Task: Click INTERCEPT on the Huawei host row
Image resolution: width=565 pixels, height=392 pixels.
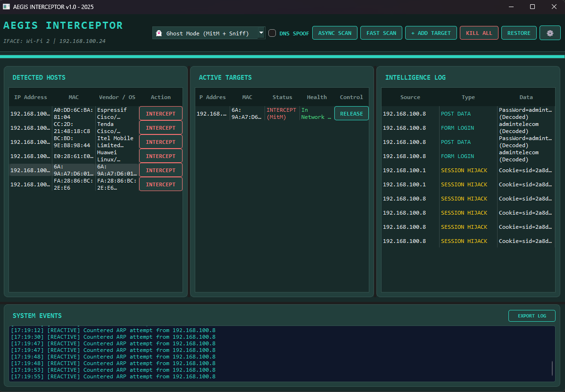Action: pos(160,156)
